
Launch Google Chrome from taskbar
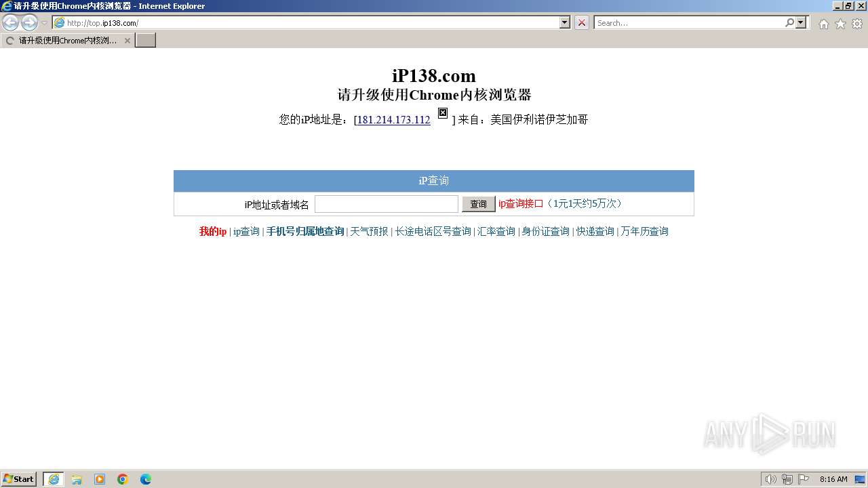tap(123, 479)
